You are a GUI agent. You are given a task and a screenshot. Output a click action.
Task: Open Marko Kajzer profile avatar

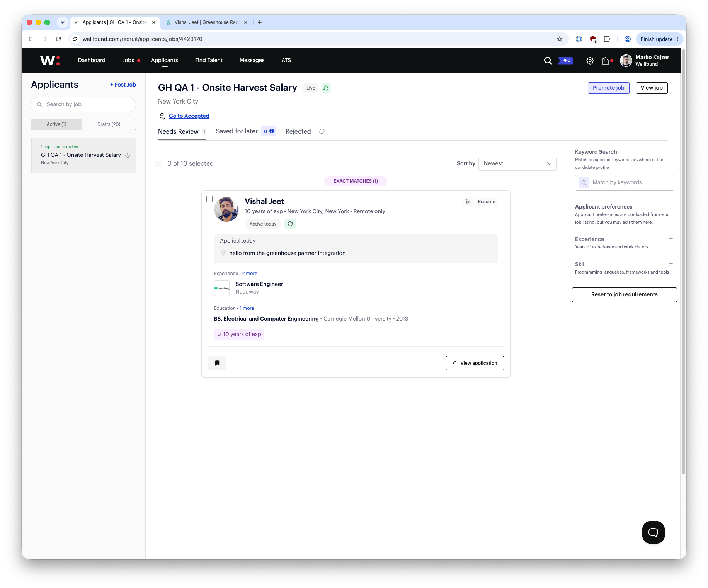click(626, 61)
